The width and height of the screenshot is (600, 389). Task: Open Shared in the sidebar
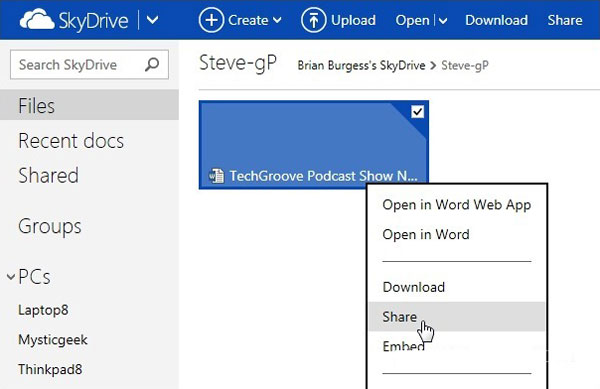(48, 176)
